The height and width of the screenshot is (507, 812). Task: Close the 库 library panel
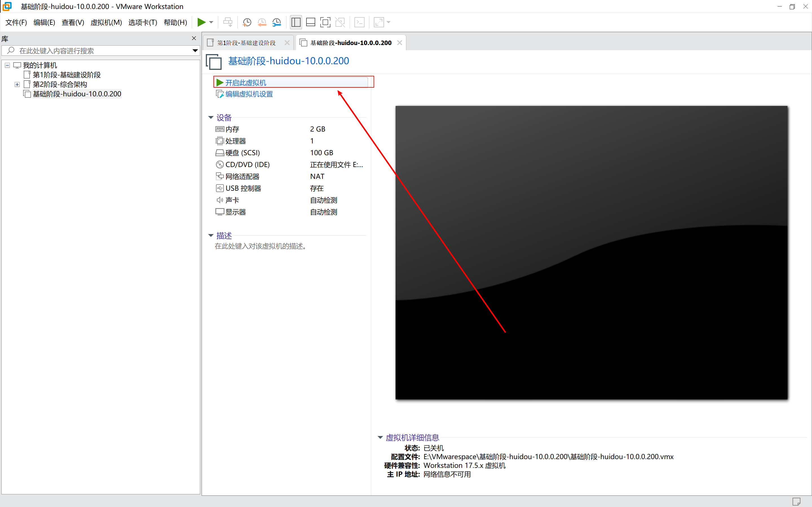194,38
